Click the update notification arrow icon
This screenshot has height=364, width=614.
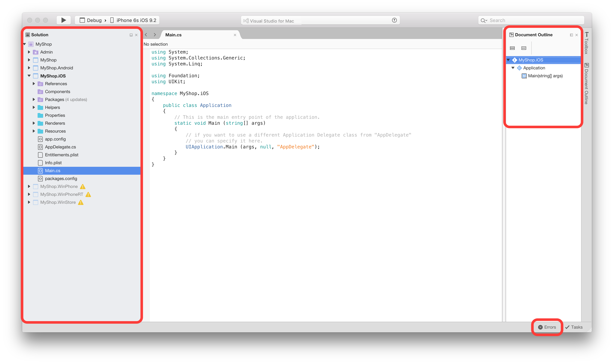[394, 20]
